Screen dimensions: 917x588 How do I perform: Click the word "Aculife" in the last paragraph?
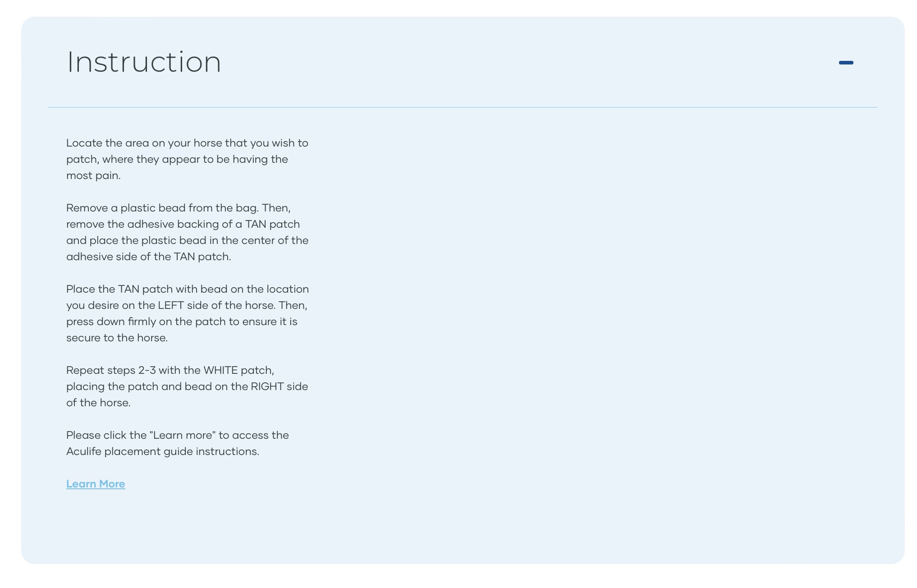click(x=84, y=451)
